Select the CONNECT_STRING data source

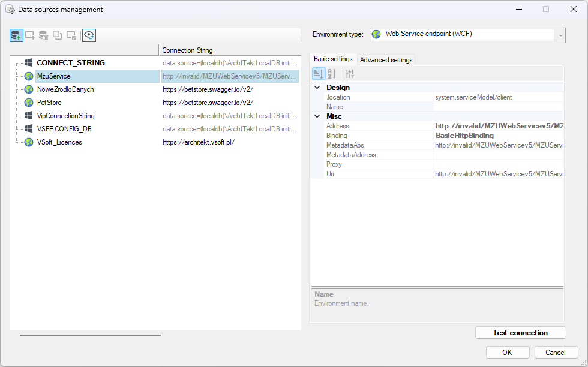pos(71,62)
